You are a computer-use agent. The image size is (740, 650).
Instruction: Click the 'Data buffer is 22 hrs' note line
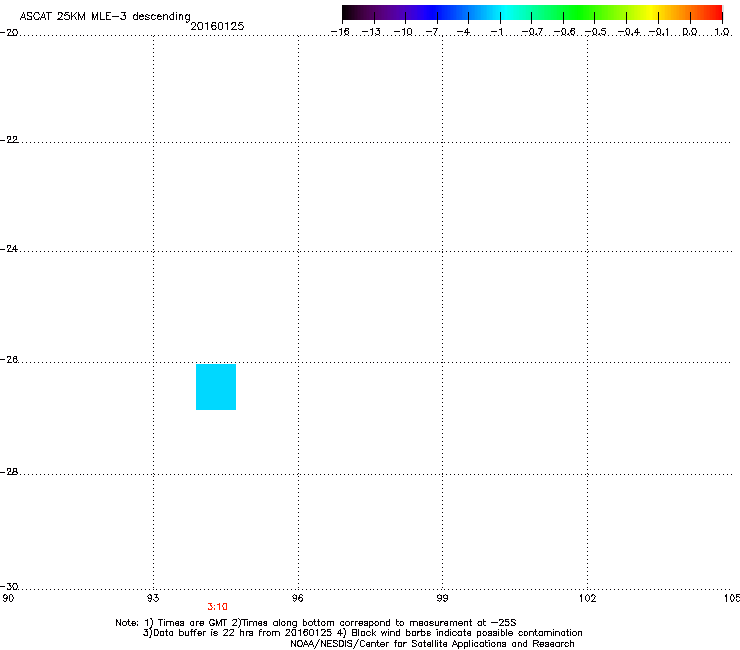(362, 633)
